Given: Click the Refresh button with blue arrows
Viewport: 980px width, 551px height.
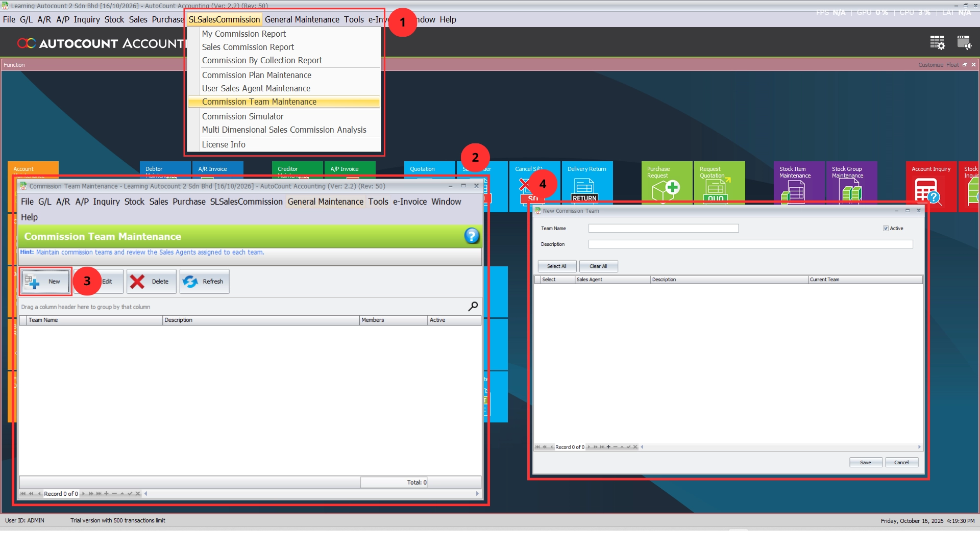Looking at the screenshot, I should point(204,282).
